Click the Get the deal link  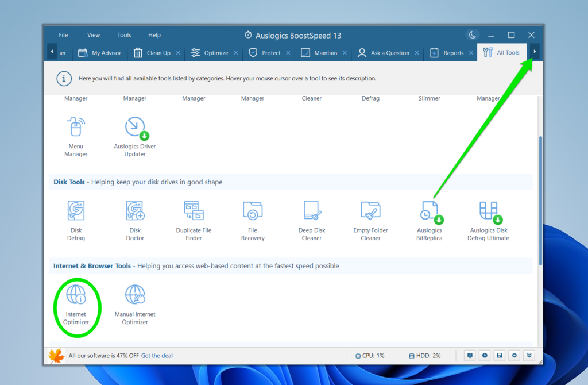[157, 356]
